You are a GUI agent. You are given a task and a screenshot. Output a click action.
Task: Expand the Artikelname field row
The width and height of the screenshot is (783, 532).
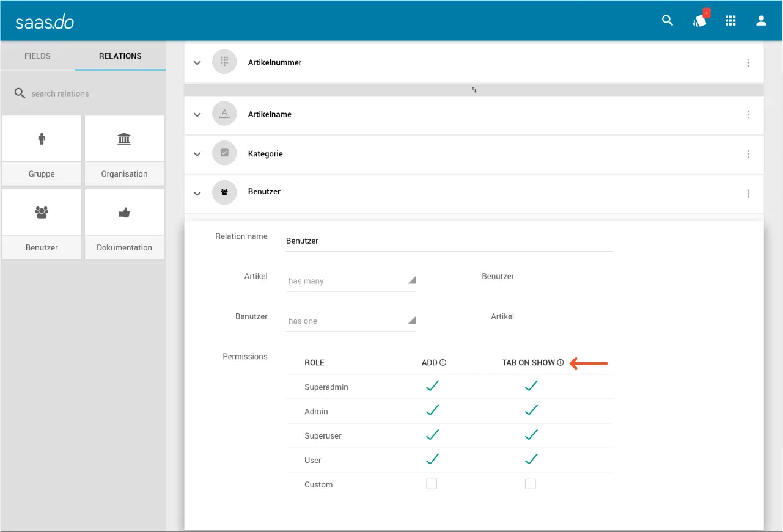point(197,115)
